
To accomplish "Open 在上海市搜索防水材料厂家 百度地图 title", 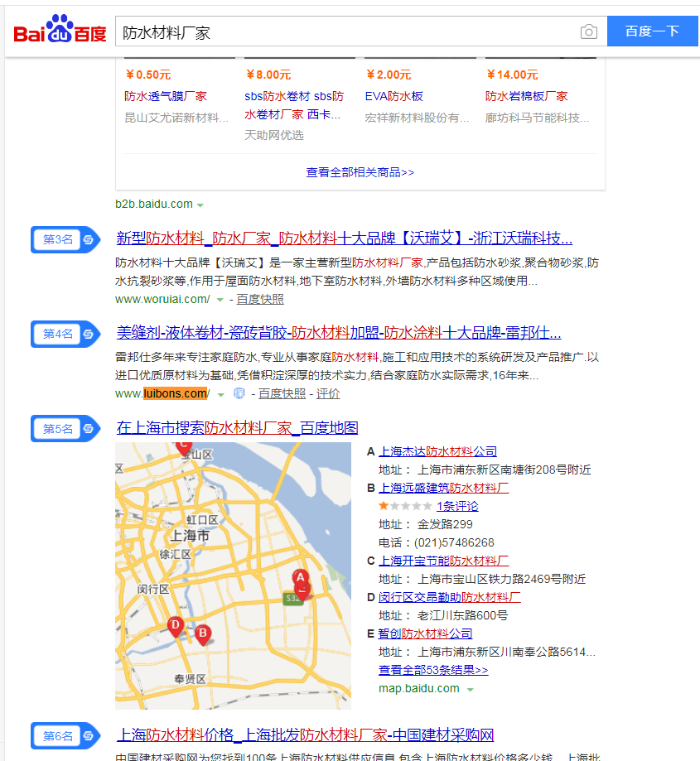I will (x=237, y=427).
